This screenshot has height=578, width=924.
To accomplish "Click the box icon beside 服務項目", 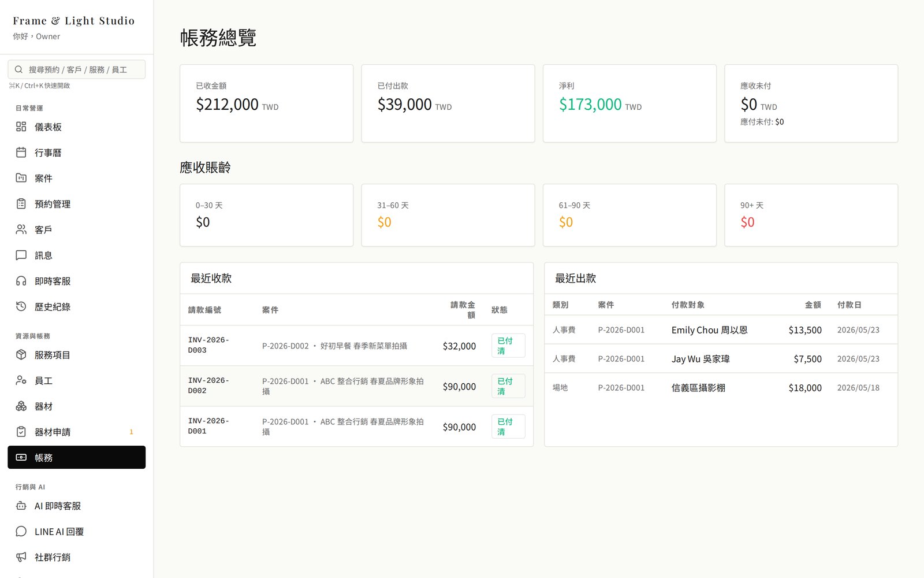I will (21, 355).
